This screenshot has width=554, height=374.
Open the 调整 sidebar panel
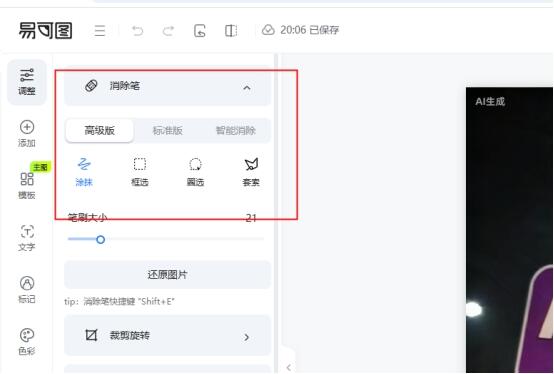[27, 82]
